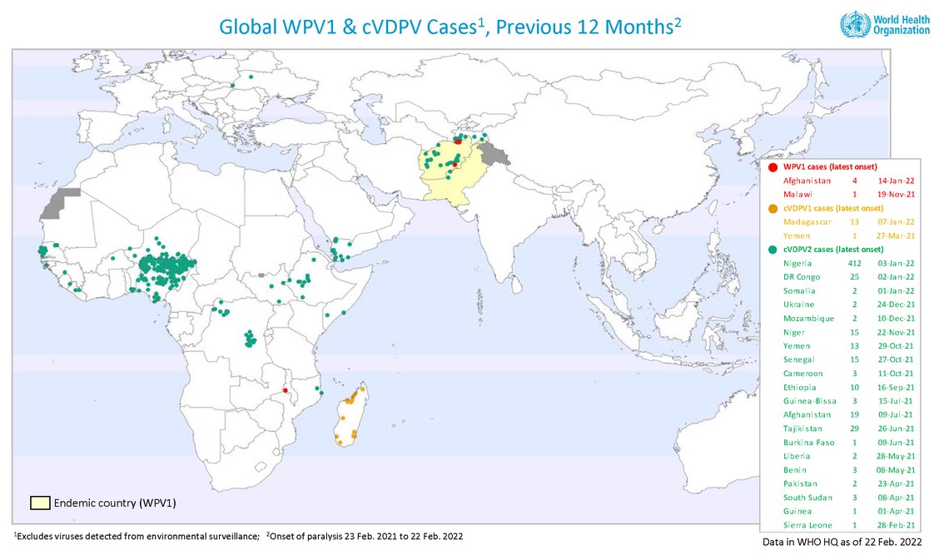Click the World Health Organization logo

point(885,23)
